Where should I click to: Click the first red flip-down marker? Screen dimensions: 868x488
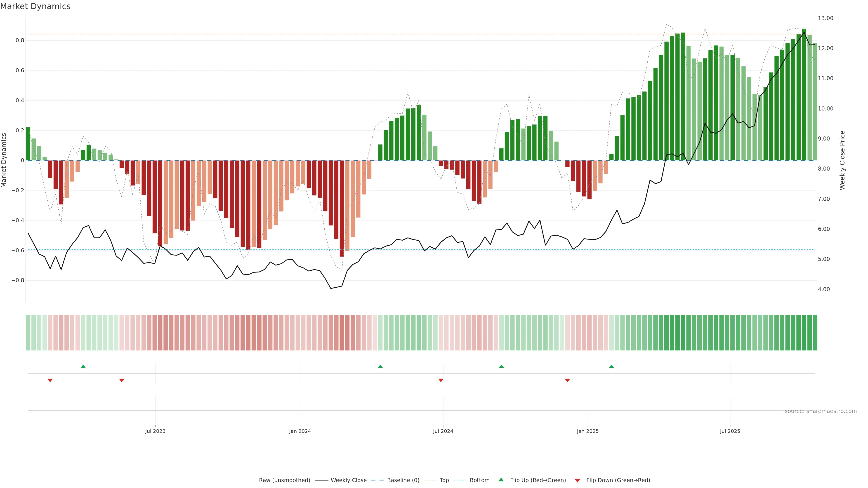point(50,380)
